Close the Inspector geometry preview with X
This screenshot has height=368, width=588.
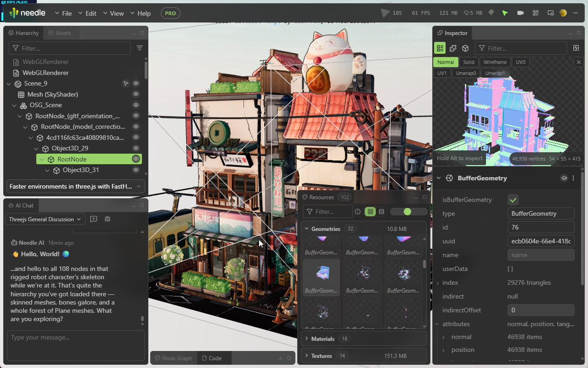[x=579, y=62]
